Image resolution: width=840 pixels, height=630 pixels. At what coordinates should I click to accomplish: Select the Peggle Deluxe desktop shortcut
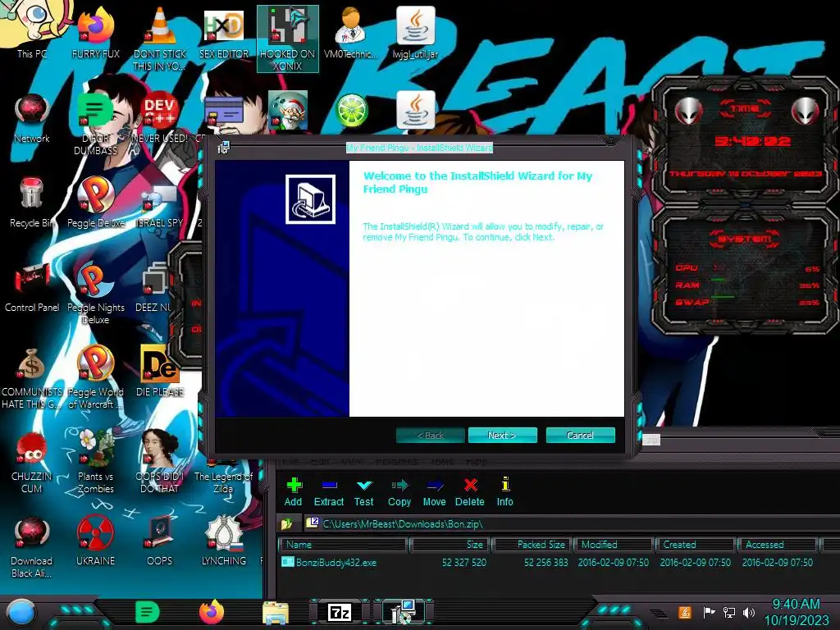coord(96,203)
